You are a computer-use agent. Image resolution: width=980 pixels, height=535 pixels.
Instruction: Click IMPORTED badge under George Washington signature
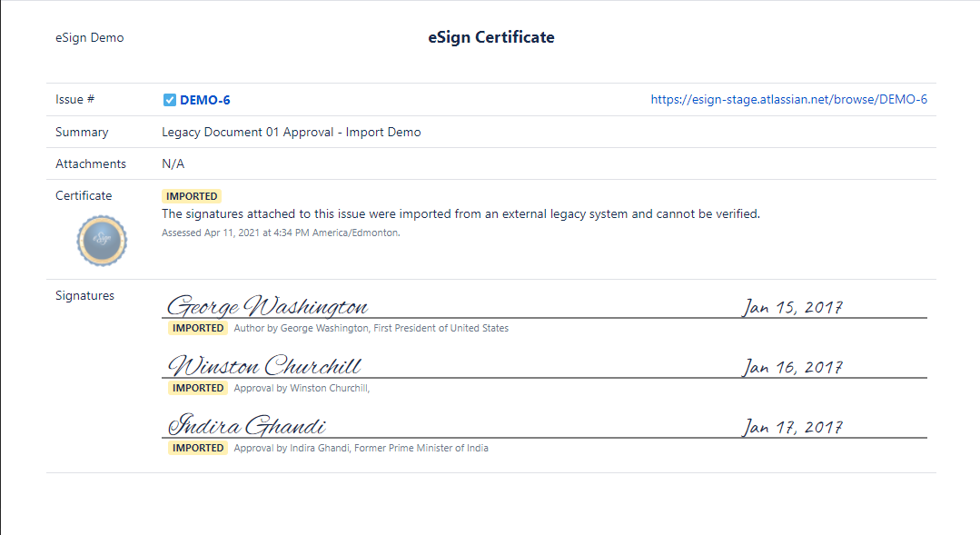pyautogui.click(x=198, y=328)
